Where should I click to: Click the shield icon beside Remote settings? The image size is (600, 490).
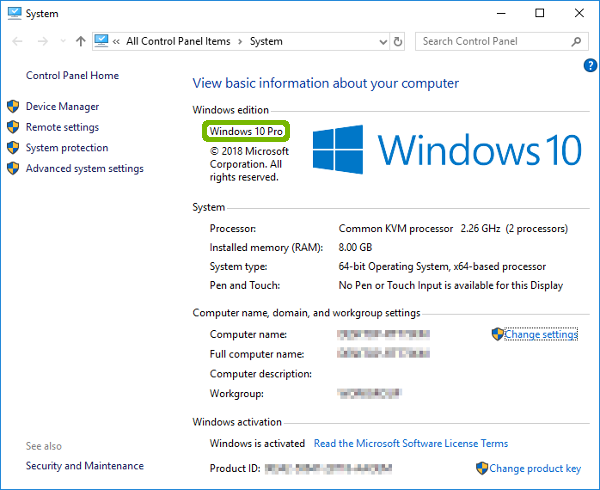[x=13, y=127]
